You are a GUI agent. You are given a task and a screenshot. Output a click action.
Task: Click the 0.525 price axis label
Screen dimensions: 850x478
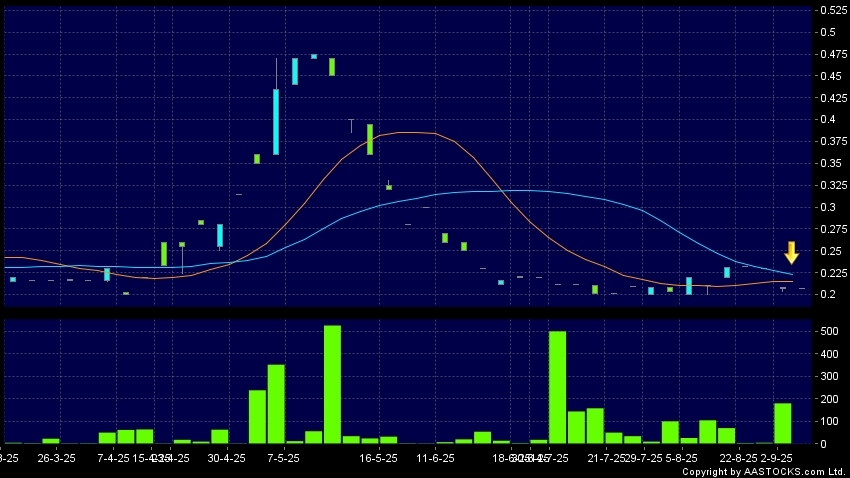831,10
